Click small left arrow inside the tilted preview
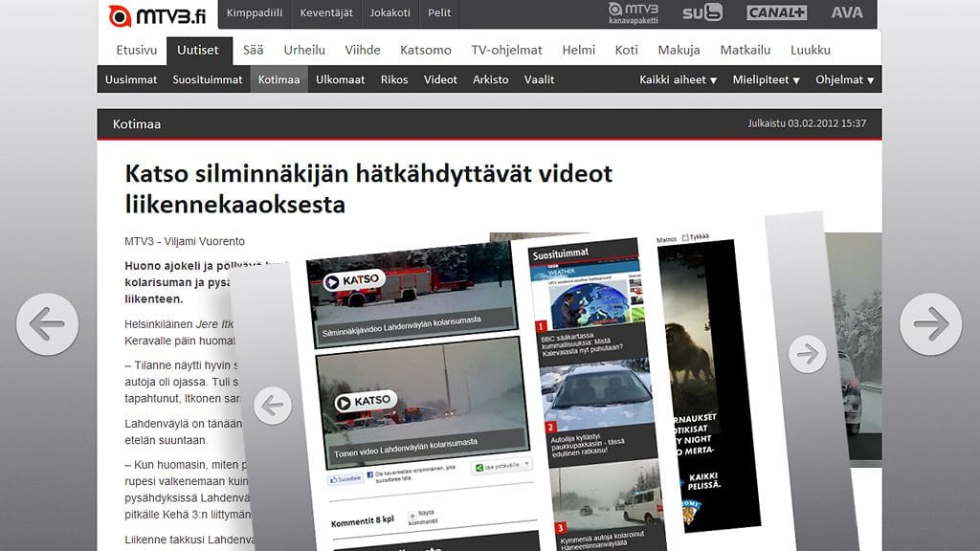Viewport: 980px width, 551px height. coord(273,406)
